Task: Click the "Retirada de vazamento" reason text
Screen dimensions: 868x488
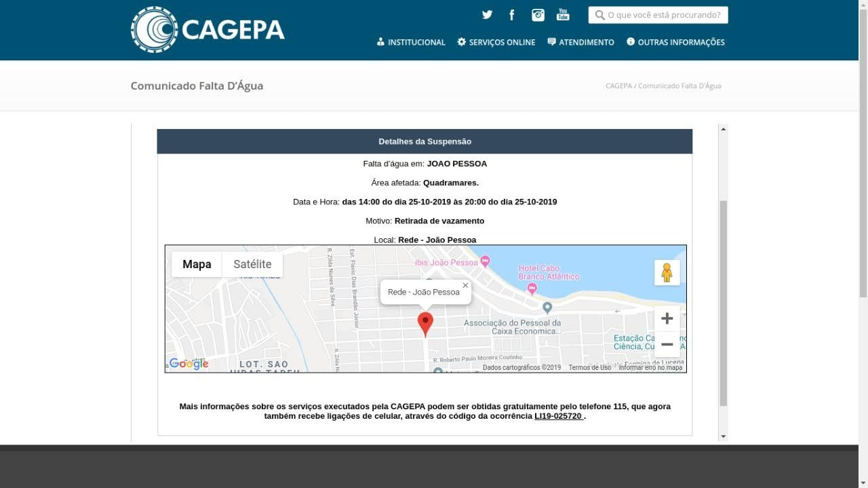Action: pyautogui.click(x=439, y=221)
